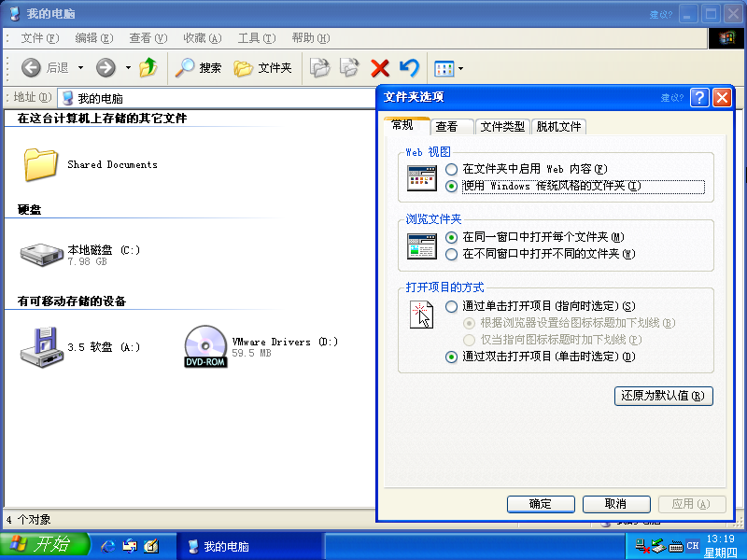Select 通过单击打开项目 (指向时选定) option
Viewport: 747px width, 560px height.
[541, 306]
